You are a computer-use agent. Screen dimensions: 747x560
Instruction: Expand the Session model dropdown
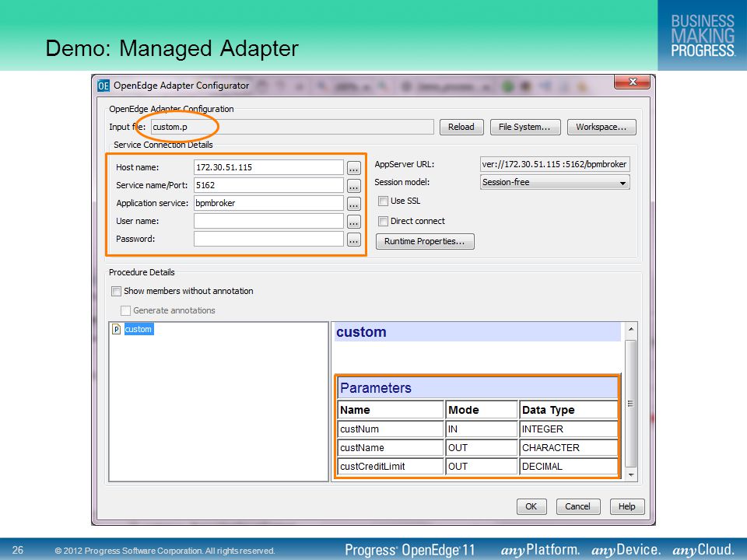(555, 182)
